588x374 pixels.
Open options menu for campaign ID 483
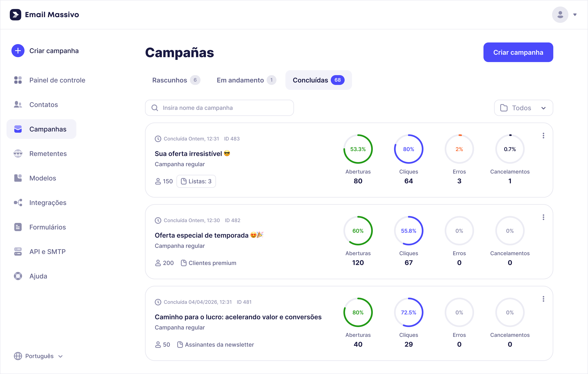point(543,136)
